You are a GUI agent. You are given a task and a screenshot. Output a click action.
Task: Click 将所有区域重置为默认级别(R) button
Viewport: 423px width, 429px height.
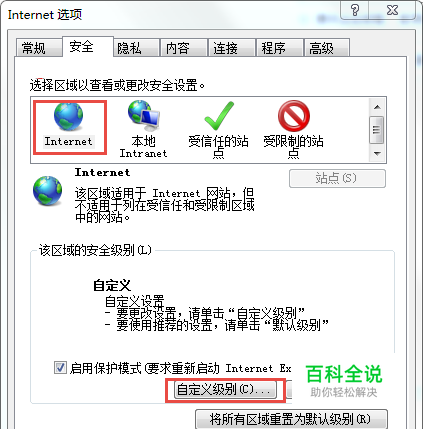291,419
